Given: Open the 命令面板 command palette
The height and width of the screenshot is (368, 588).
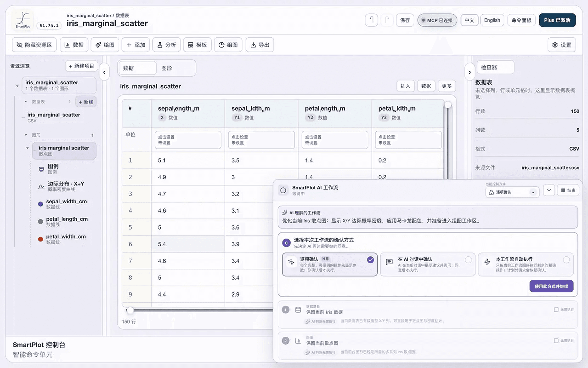Looking at the screenshot, I should click(x=521, y=20).
